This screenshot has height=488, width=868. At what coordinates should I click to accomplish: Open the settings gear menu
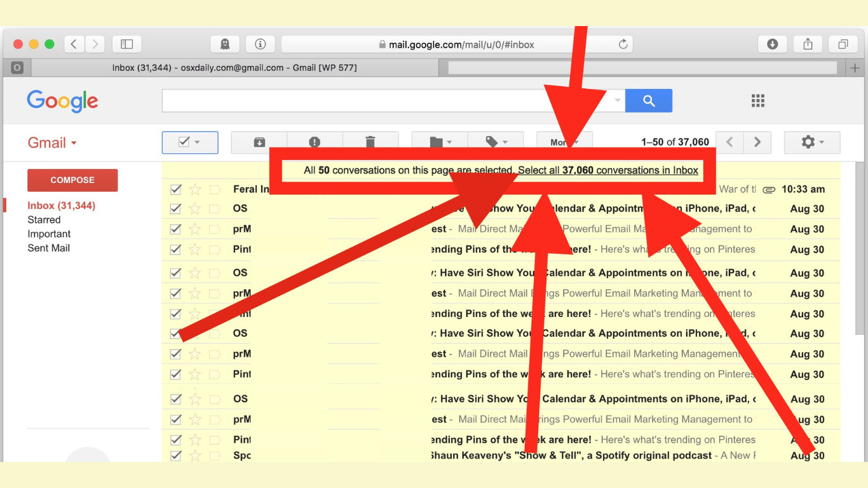click(x=812, y=142)
